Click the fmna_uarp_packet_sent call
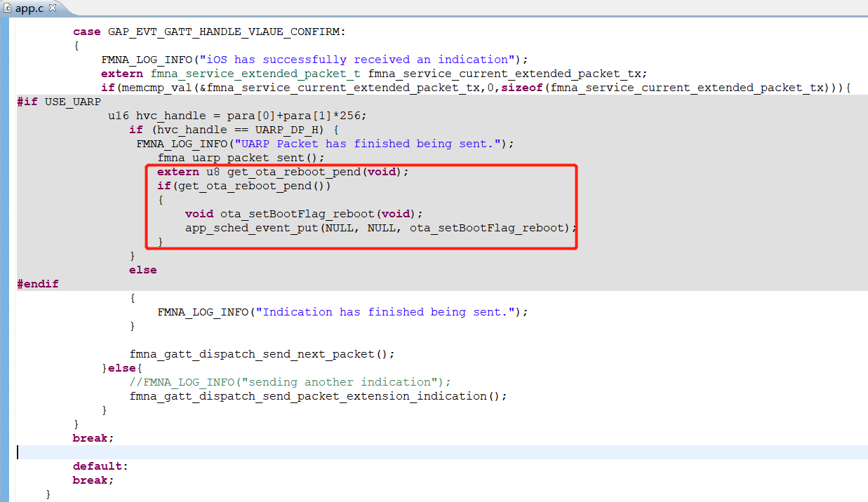868x502 pixels. point(241,158)
